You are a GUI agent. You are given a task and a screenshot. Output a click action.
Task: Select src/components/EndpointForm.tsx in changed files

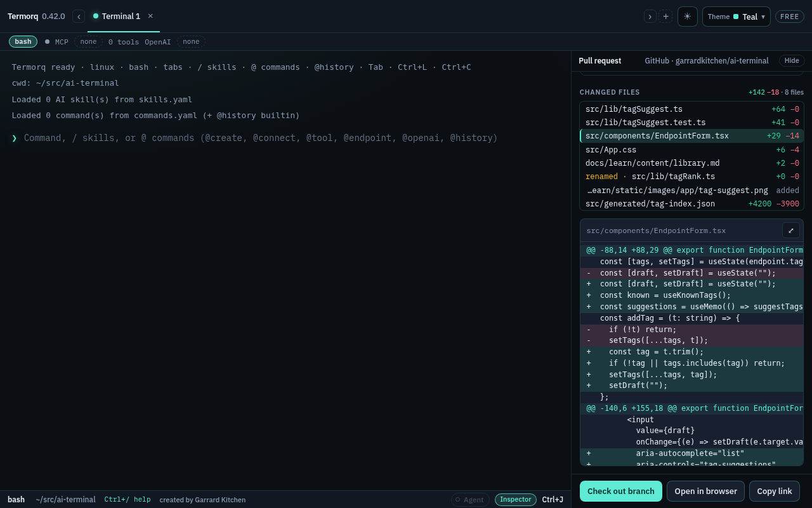691,136
